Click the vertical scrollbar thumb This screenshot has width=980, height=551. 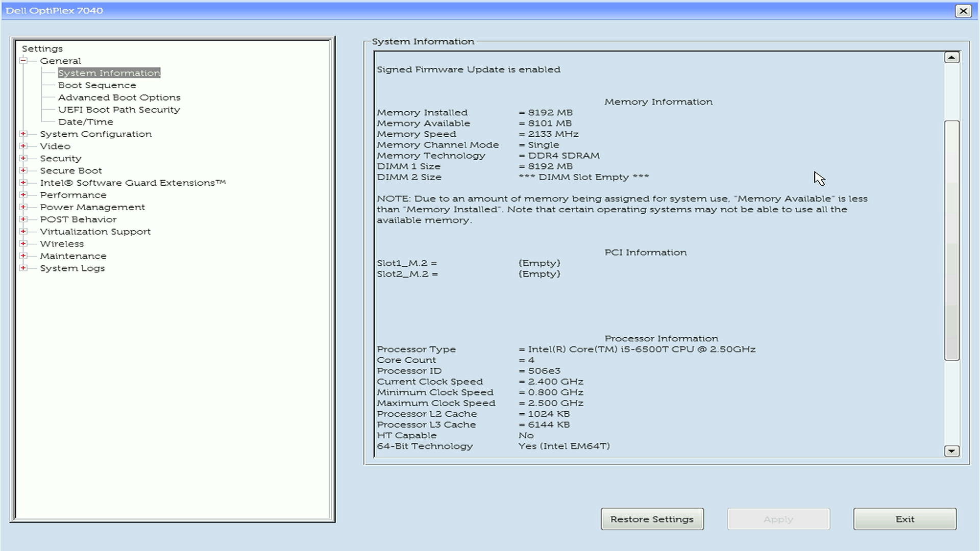951,240
